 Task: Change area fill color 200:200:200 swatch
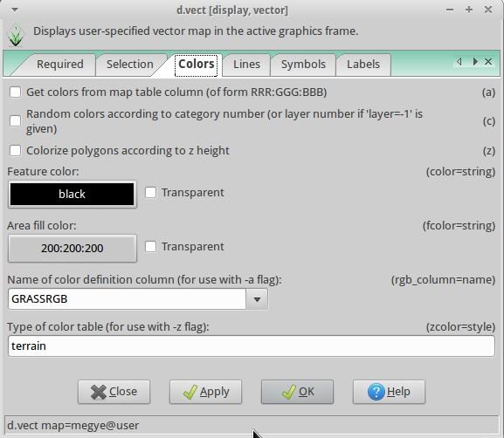(x=72, y=248)
